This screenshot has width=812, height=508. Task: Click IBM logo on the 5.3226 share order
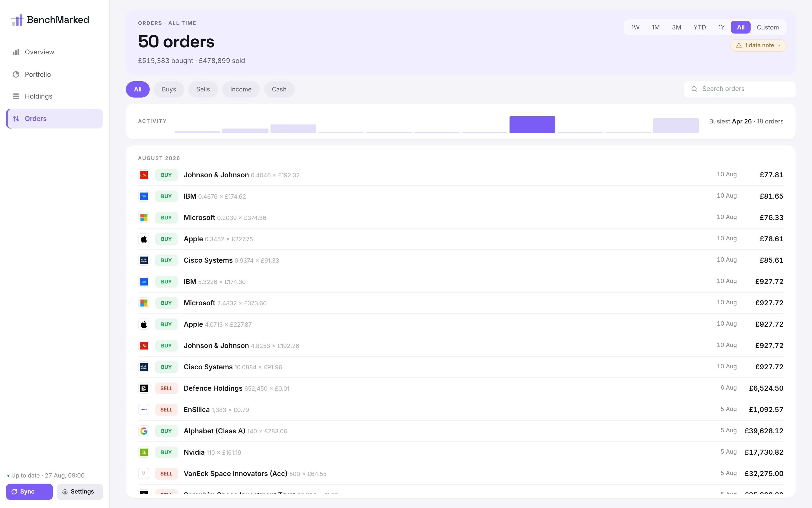click(x=144, y=281)
